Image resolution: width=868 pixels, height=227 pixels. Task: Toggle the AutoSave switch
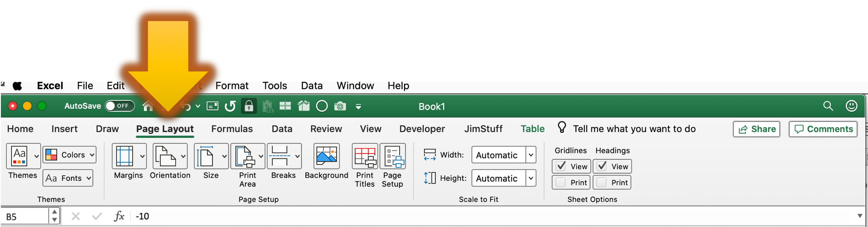point(119,106)
